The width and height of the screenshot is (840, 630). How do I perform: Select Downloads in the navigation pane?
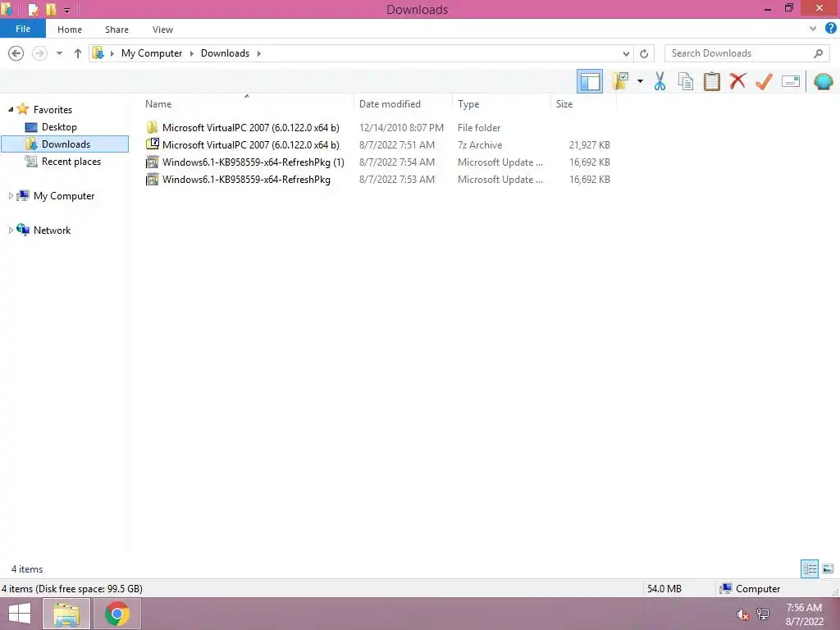66,144
